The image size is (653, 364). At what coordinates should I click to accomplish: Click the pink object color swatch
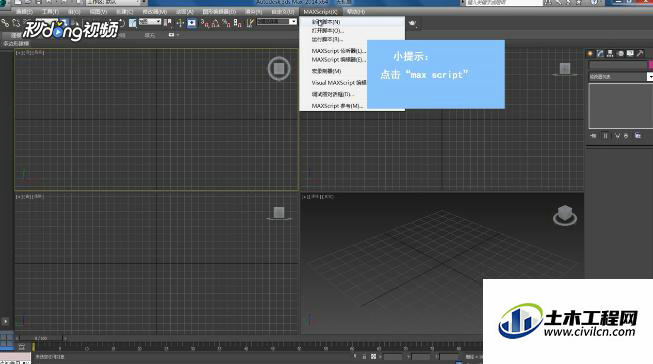pyautogui.click(x=651, y=65)
